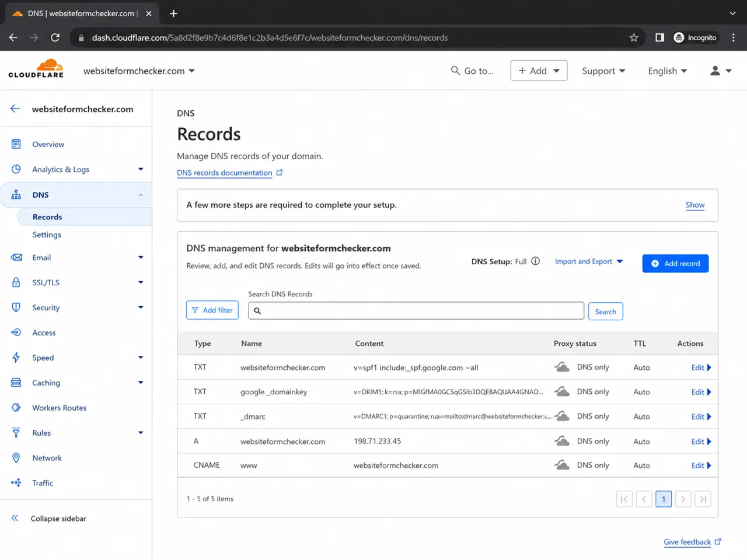Image resolution: width=747 pixels, height=560 pixels.
Task: Click the Security shield icon
Action: pos(16,307)
